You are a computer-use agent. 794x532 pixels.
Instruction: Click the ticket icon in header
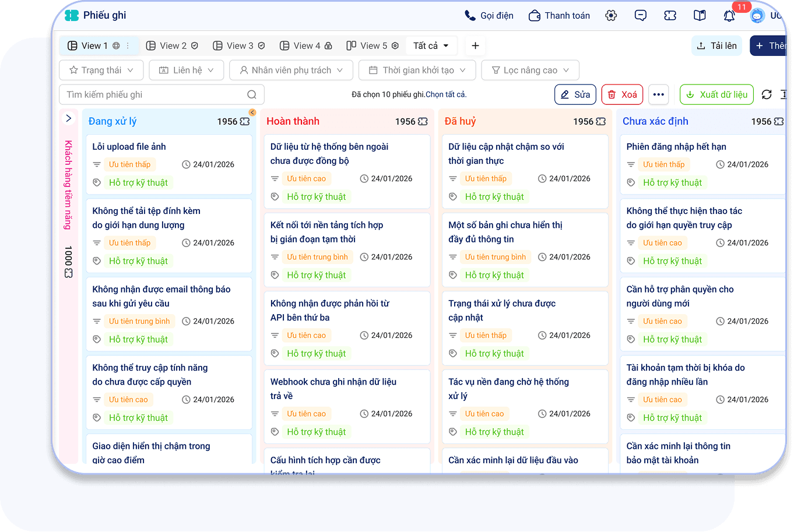coord(670,16)
